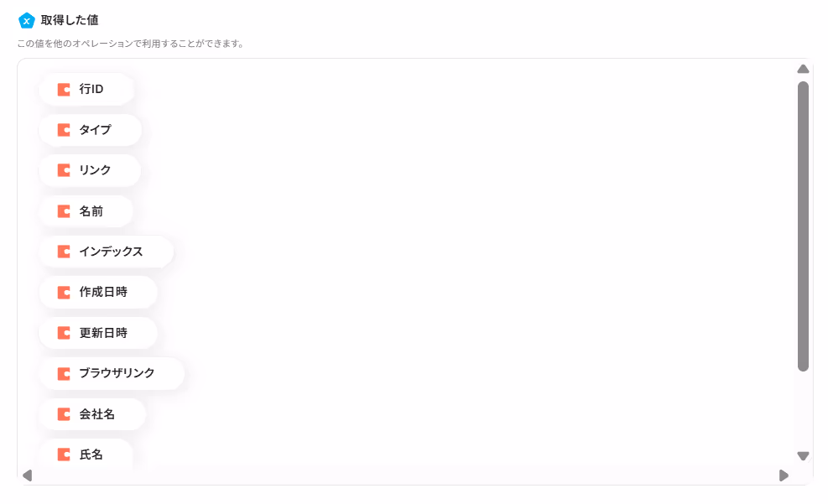The width and height of the screenshot is (828, 504).
Task: Select the 行ID value chip
Action: (86, 89)
